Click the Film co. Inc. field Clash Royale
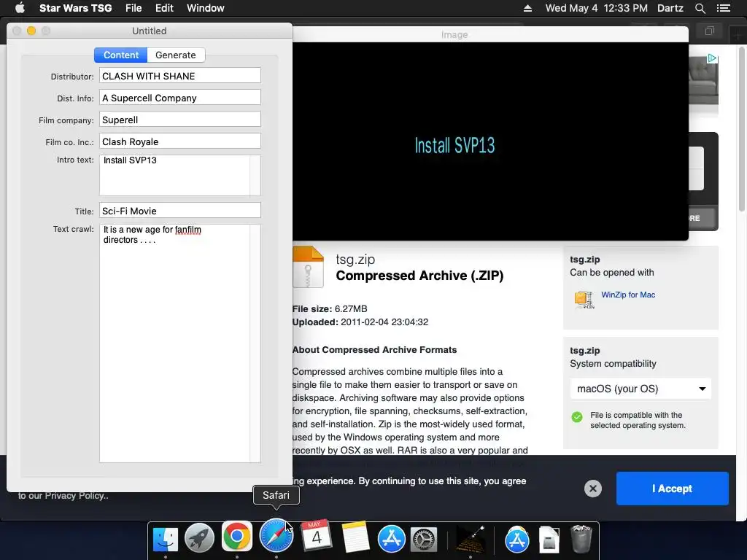 (x=179, y=141)
